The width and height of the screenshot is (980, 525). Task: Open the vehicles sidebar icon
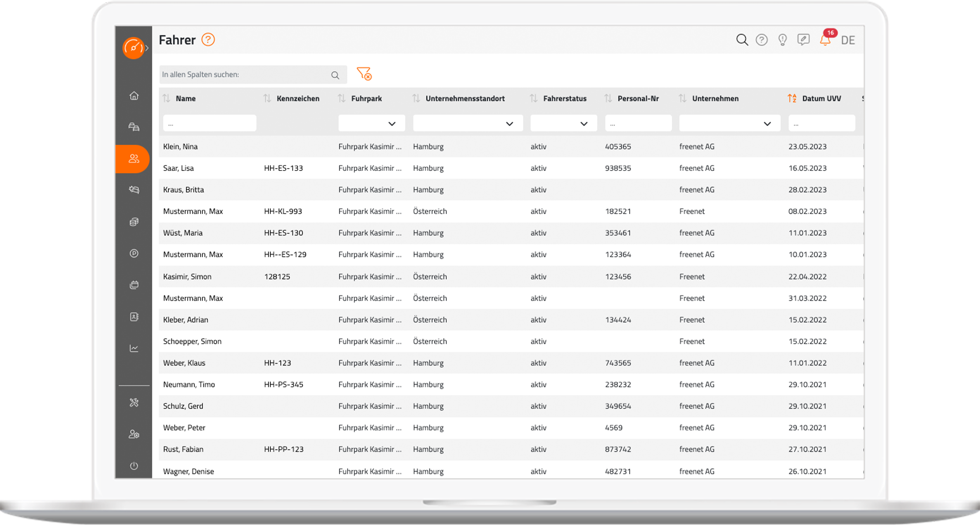click(134, 127)
